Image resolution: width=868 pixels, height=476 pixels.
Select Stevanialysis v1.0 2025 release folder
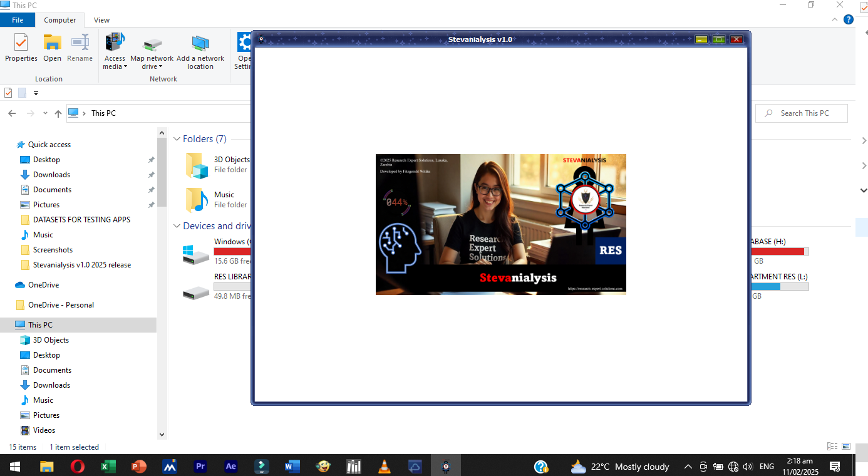click(x=82, y=265)
